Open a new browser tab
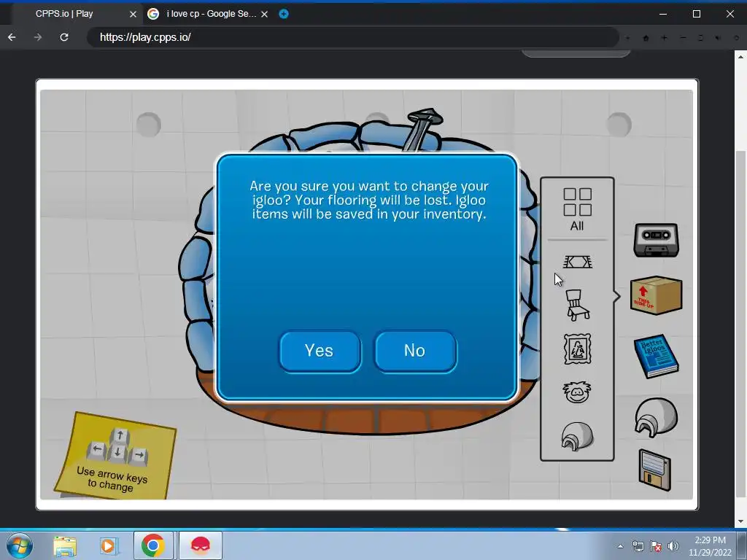 point(284,14)
